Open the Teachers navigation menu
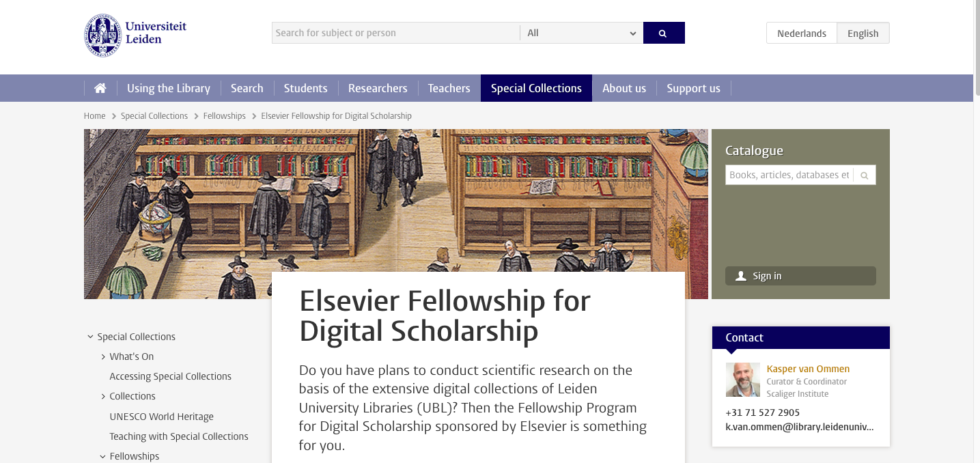This screenshot has width=980, height=463. (449, 88)
